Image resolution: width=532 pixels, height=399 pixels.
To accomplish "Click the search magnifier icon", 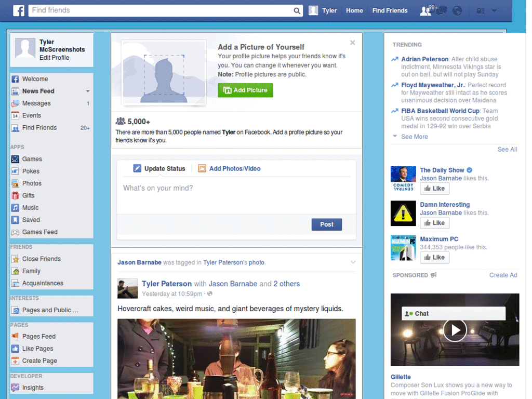I will click(297, 11).
